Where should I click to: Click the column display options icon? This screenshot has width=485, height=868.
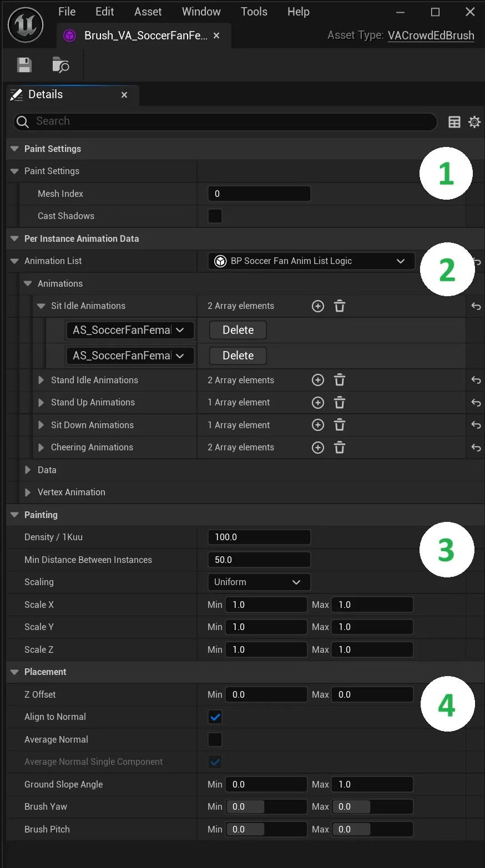click(454, 122)
